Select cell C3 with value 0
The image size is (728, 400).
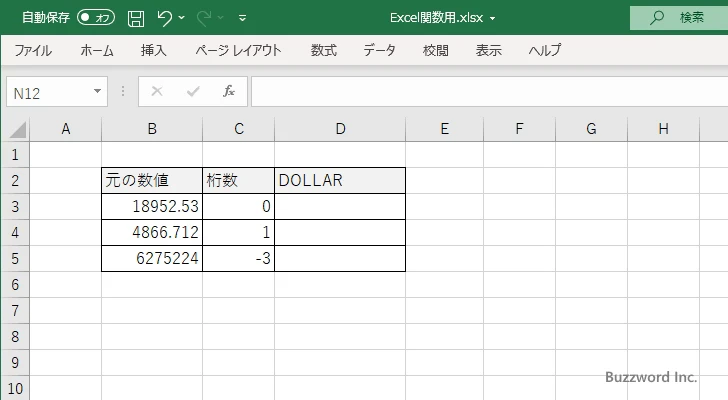[239, 206]
